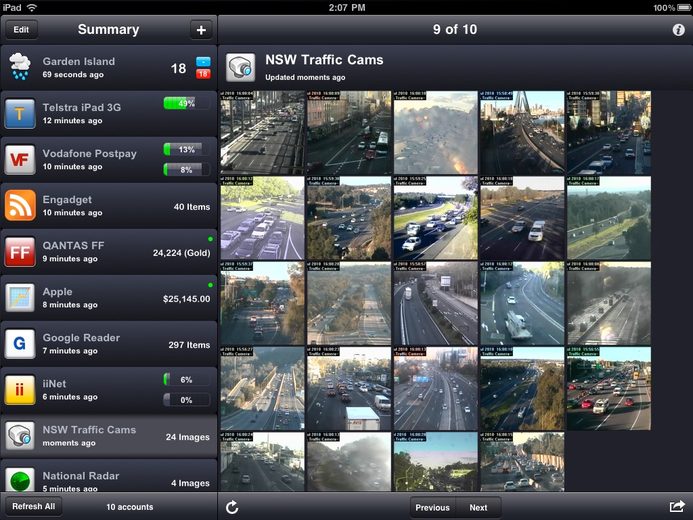The width and height of the screenshot is (693, 520).
Task: Tap the Telstra iPad 3G T icon
Action: [20, 114]
